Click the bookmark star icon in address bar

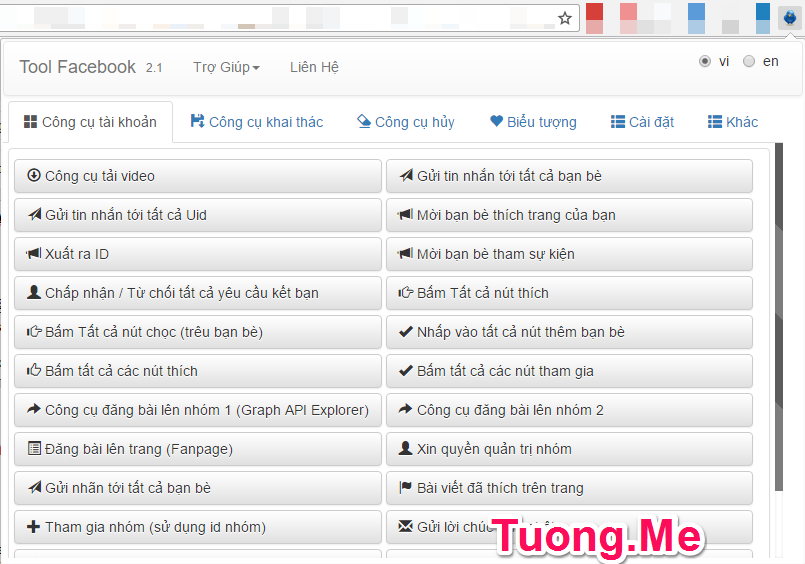point(565,18)
